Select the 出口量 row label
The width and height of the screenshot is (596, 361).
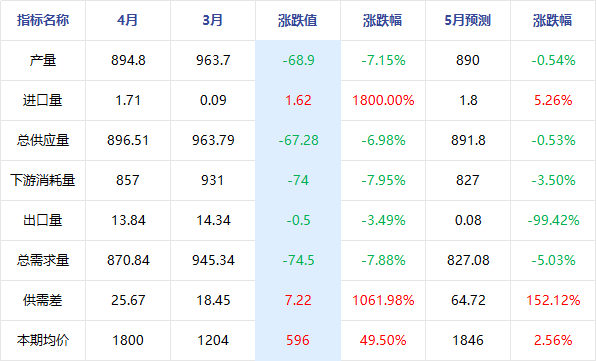click(43, 220)
